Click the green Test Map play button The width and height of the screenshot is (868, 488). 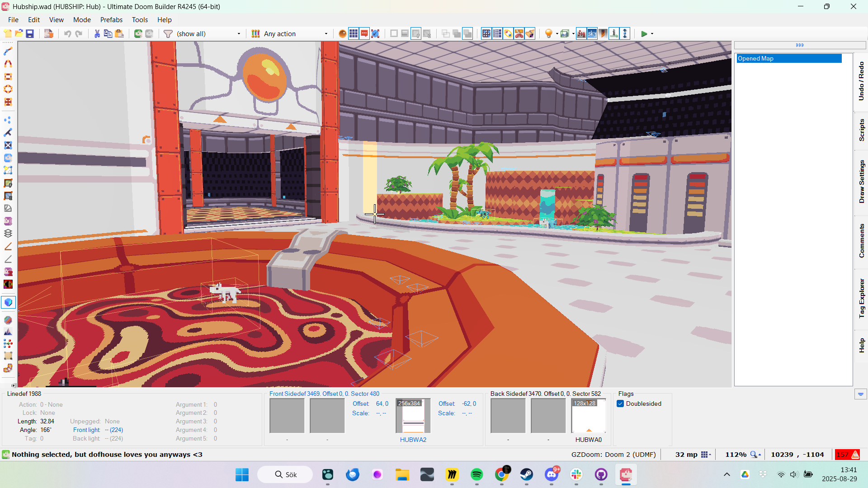(644, 33)
